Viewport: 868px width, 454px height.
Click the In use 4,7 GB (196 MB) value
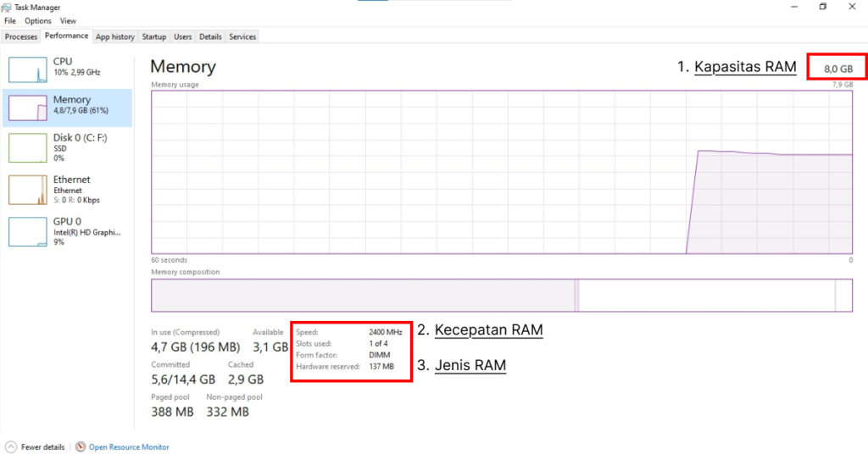point(196,347)
